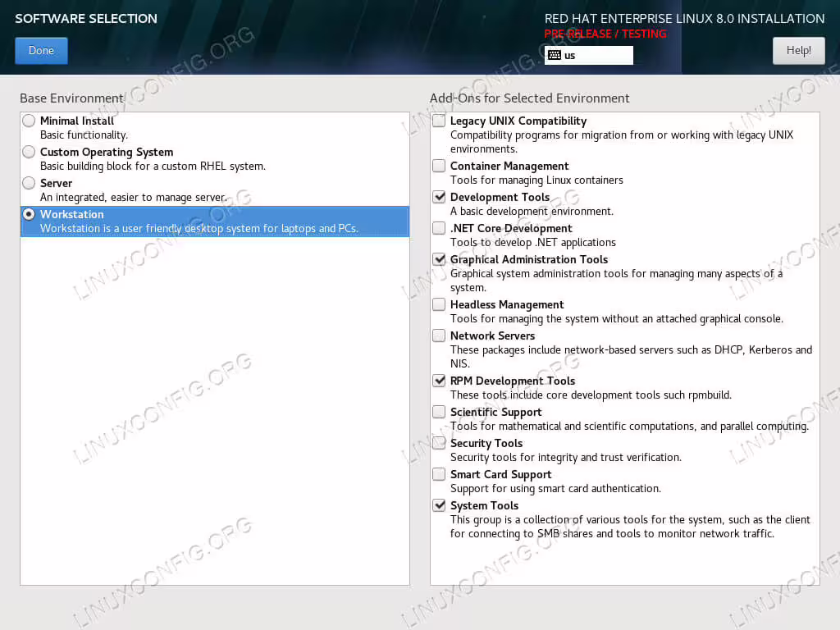
Task: Uncheck the RPM Development Tools checkbox
Action: tap(439, 381)
